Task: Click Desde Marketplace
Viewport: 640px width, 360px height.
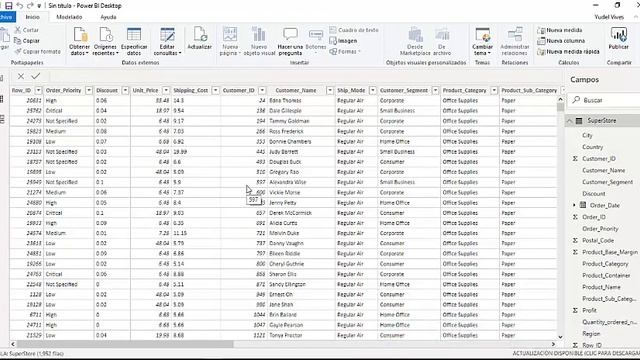Action: (x=415, y=41)
